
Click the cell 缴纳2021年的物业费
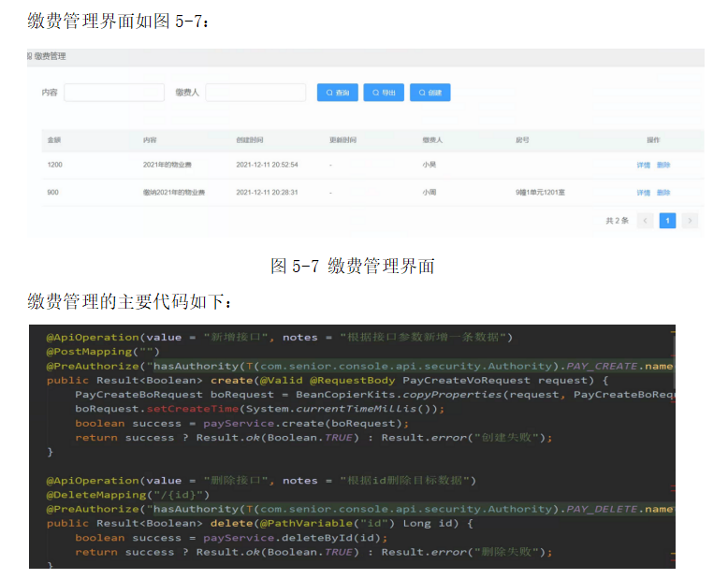click(x=174, y=192)
